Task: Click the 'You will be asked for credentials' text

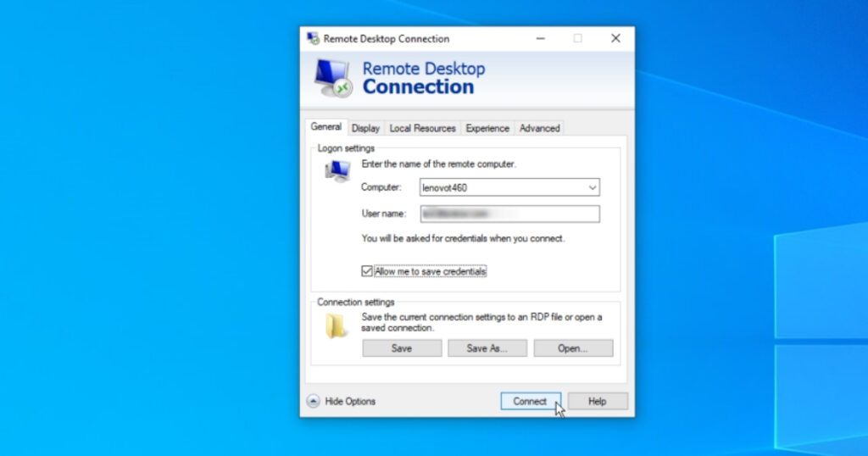Action: [464, 238]
